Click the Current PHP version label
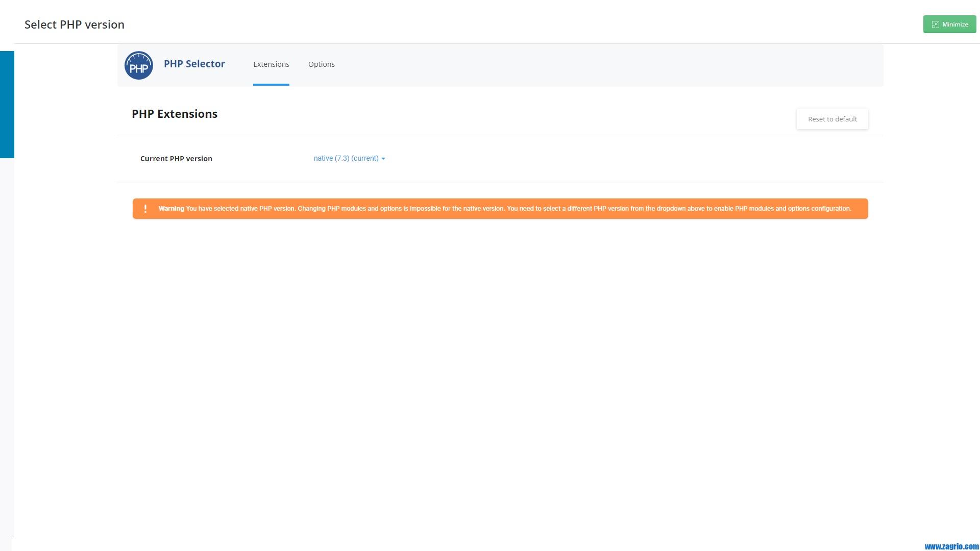980x551 pixels. pyautogui.click(x=176, y=159)
